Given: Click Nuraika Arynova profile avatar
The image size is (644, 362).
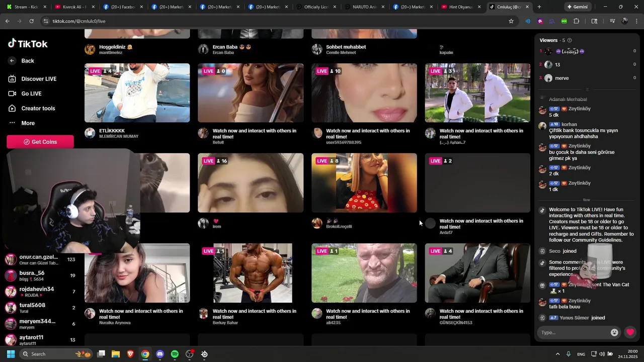Looking at the screenshot, I should (x=90, y=313).
